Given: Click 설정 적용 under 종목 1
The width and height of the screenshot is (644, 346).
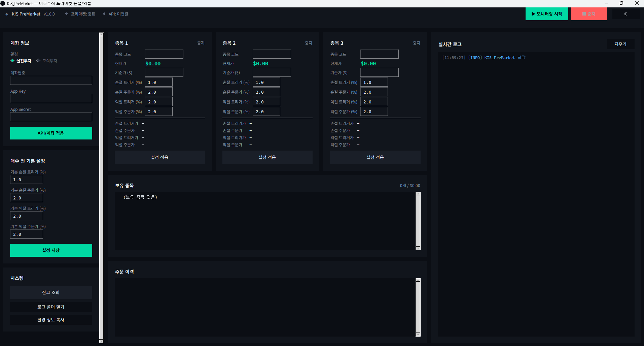Looking at the screenshot, I should (x=160, y=157).
